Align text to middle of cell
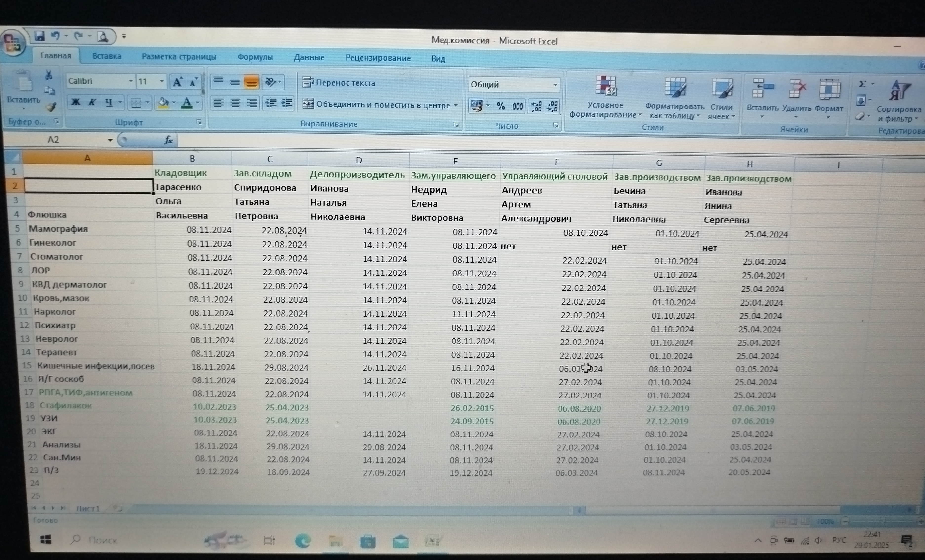This screenshot has width=925, height=560. (x=235, y=82)
